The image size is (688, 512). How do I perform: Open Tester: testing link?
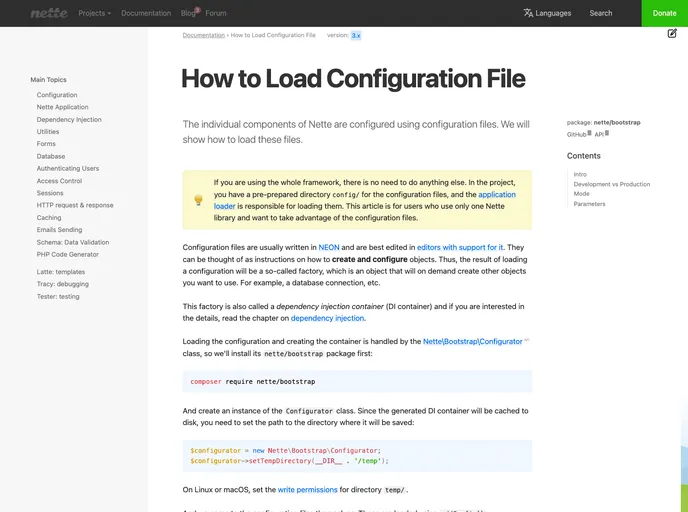pos(58,297)
